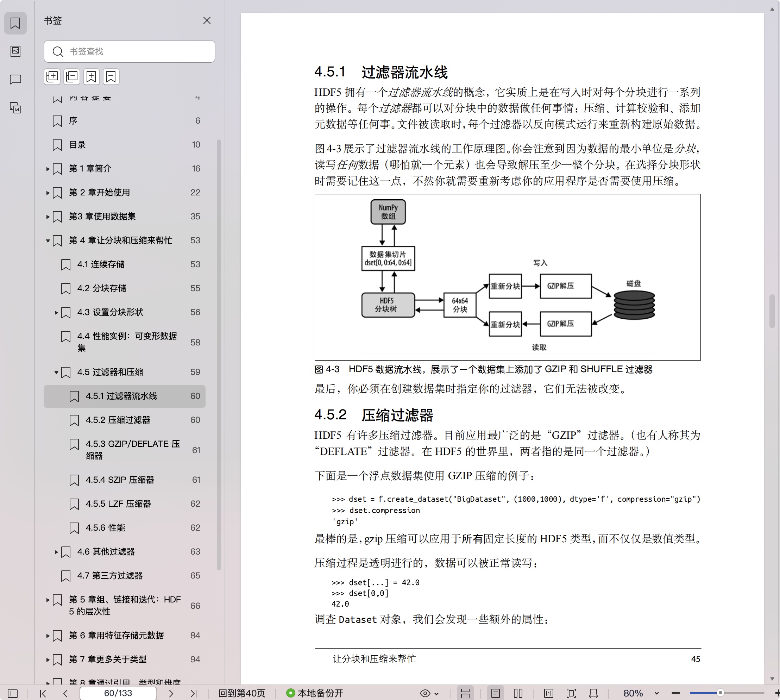Viewport: 780px width, 700px height.
Task: Collapse all bookmarks button
Action: pos(71,76)
